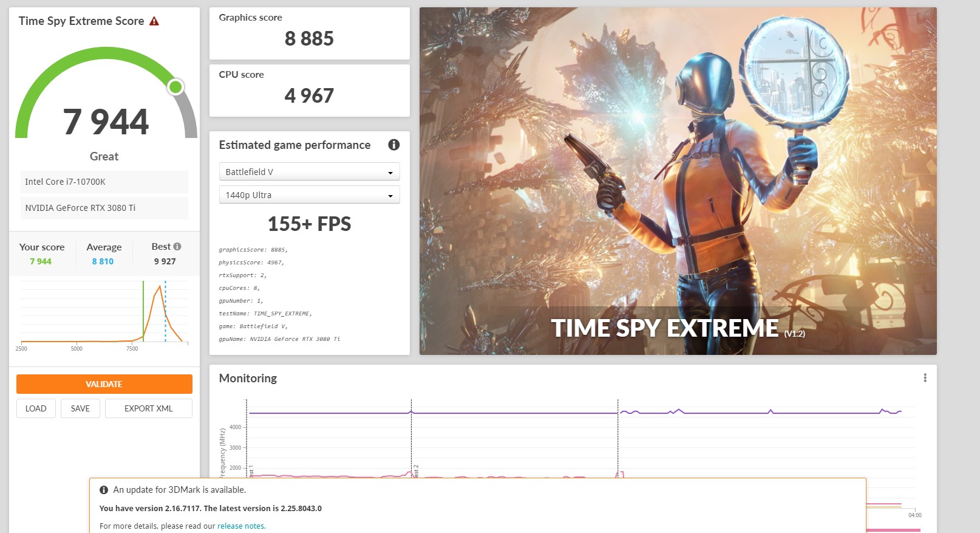Viewport: 980px width, 533px height.
Task: Click the gpuName: NVIDIA GeForce RTX 3080 Ti line
Action: [x=279, y=339]
